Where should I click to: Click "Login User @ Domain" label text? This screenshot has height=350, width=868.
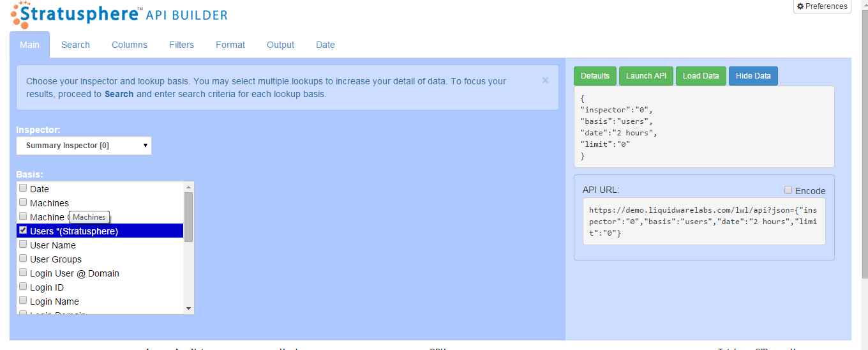coord(75,273)
